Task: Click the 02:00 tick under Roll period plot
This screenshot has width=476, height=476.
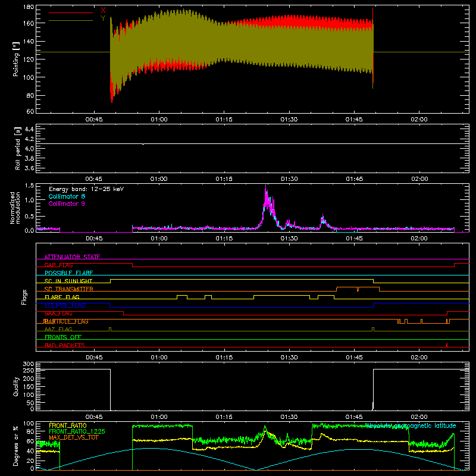Action: point(419,179)
